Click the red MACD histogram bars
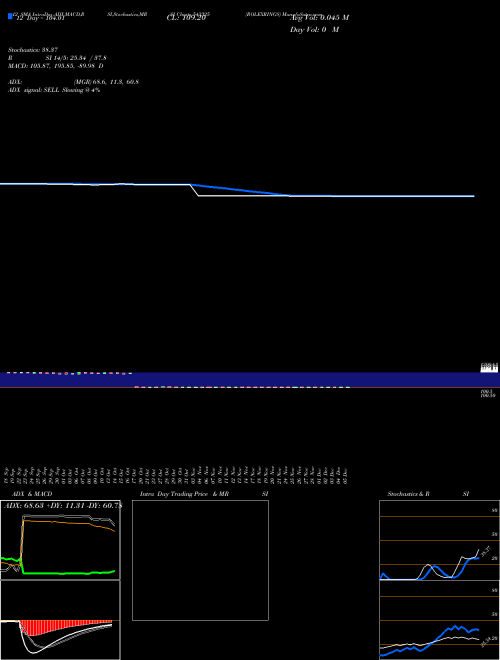Screen dimensions: 500x660 [x=65, y=627]
